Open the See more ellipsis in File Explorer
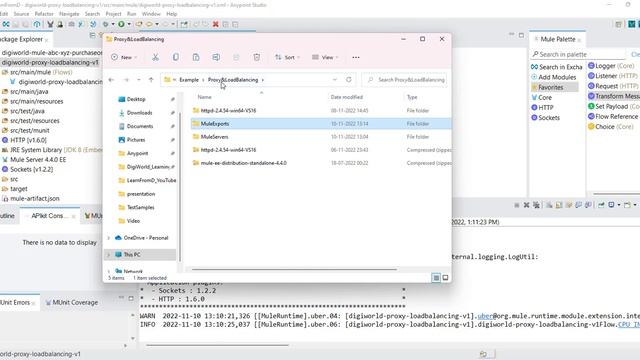The image size is (640, 360). coord(356,58)
